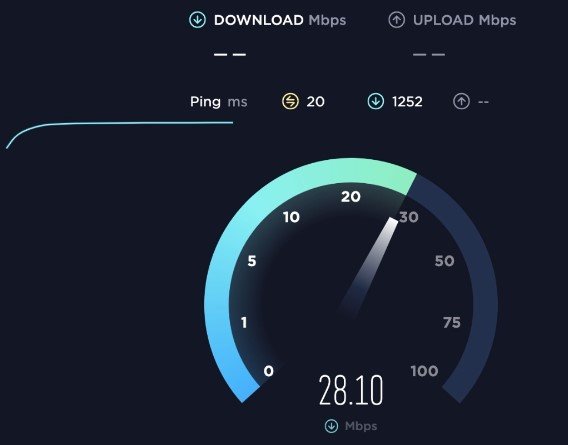
Task: Click the 28.10 speed readout
Action: click(x=351, y=390)
